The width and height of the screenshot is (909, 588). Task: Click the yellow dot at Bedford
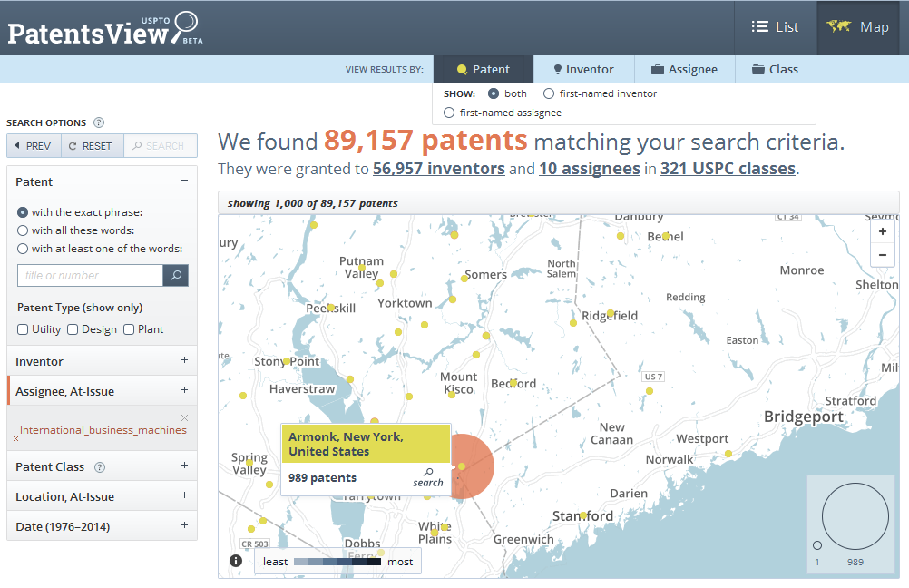[513, 383]
